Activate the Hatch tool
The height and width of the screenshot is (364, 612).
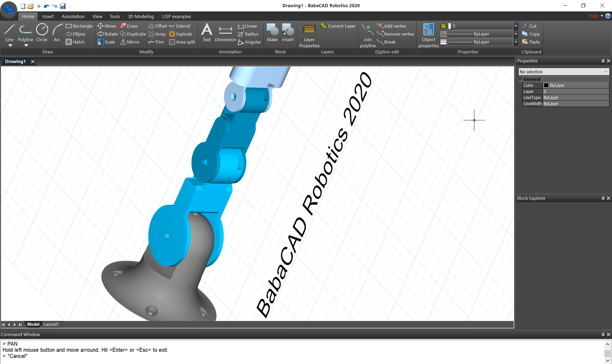[x=75, y=42]
